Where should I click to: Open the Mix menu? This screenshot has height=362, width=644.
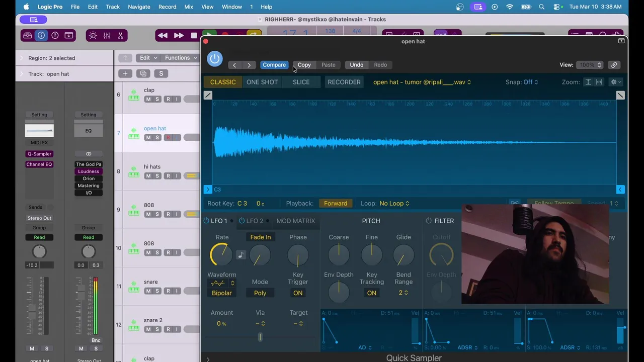(189, 7)
